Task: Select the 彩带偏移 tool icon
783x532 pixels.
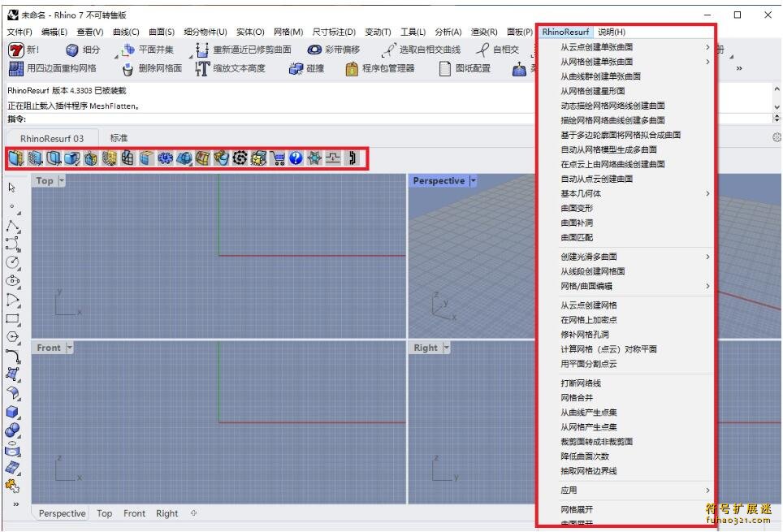Action: click(315, 50)
